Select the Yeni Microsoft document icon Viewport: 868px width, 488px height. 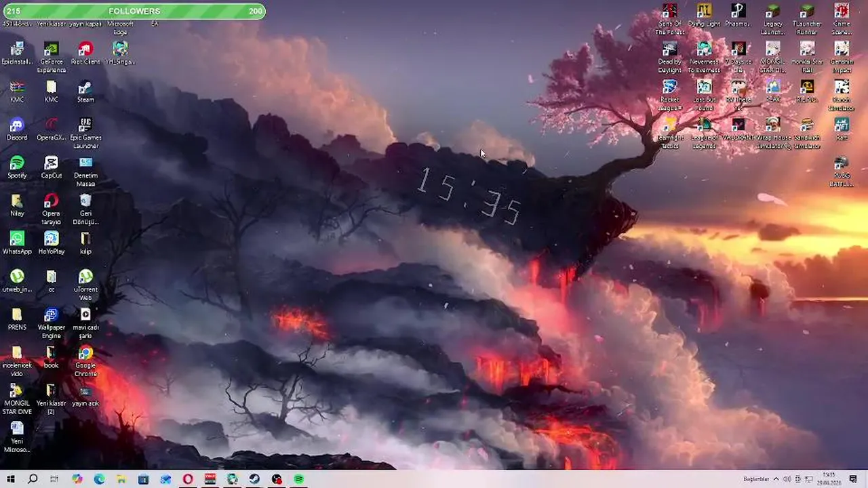pos(17,436)
